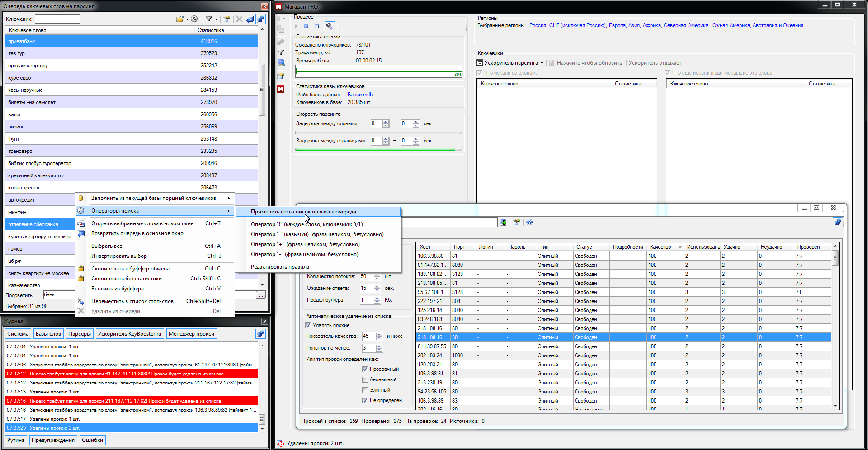Toggle the pin icon in proxy manager
The height and width of the screenshot is (450, 868).
pyautogui.click(x=838, y=222)
